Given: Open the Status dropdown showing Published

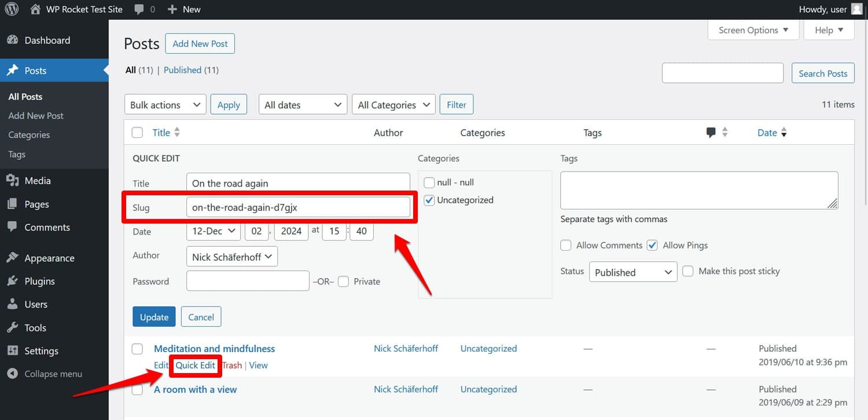Looking at the screenshot, I should click(633, 272).
